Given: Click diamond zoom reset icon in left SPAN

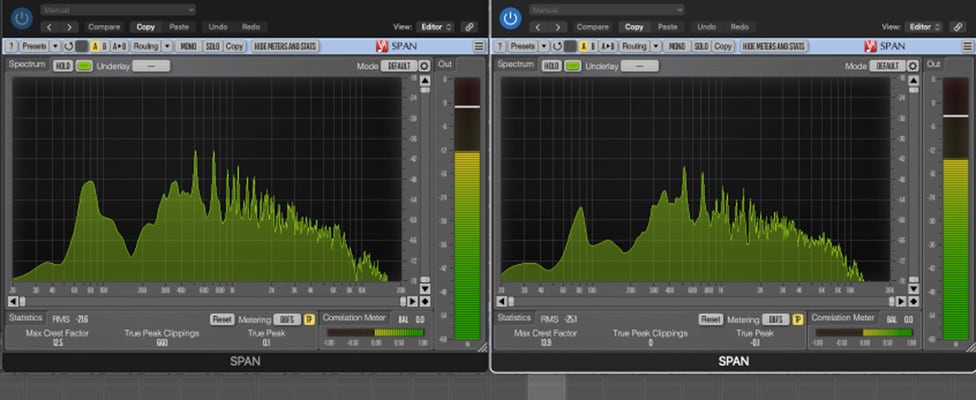Looking at the screenshot, I should [x=425, y=301].
